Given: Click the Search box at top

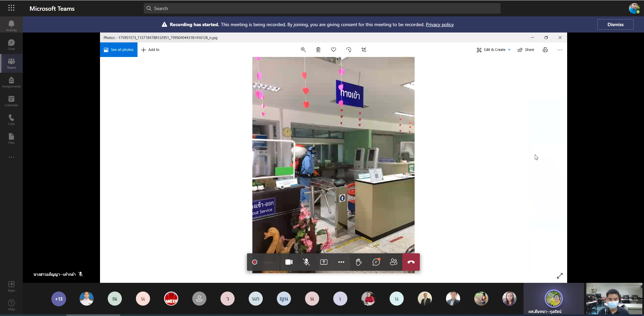Looking at the screenshot, I should click(322, 8).
